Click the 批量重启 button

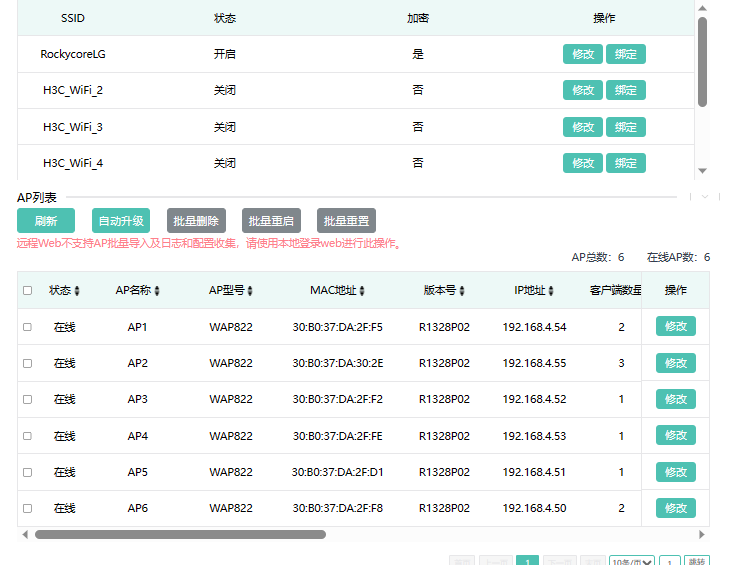point(271,220)
